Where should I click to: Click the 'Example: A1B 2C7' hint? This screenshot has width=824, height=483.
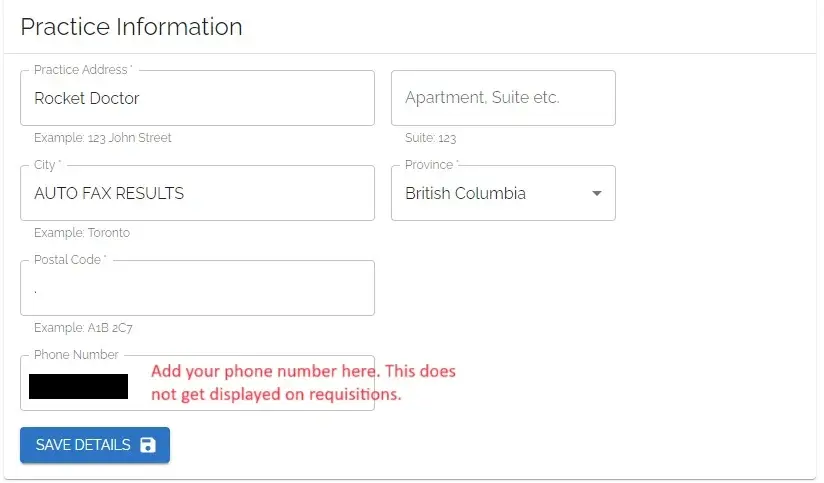pos(86,327)
